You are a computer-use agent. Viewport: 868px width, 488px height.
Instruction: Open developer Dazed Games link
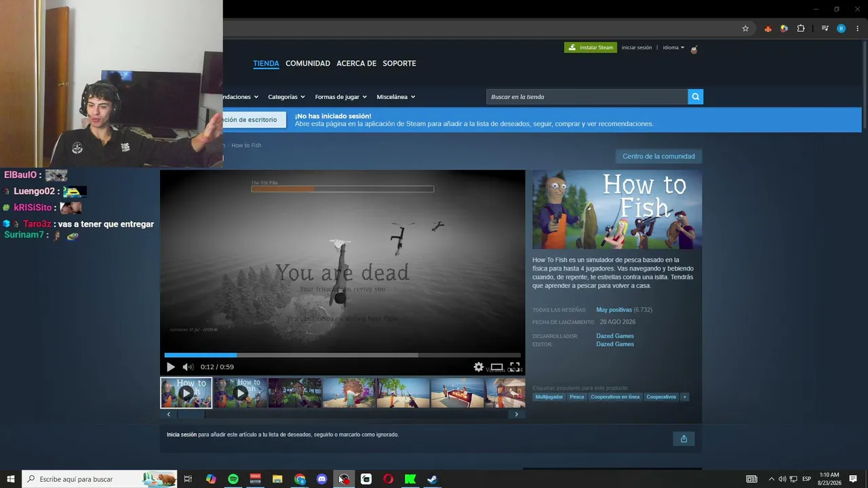[615, 336]
